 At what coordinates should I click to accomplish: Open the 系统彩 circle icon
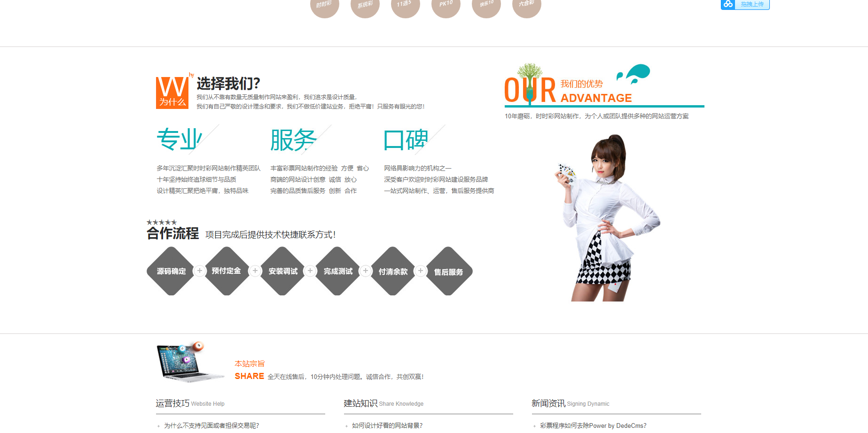coord(365,6)
